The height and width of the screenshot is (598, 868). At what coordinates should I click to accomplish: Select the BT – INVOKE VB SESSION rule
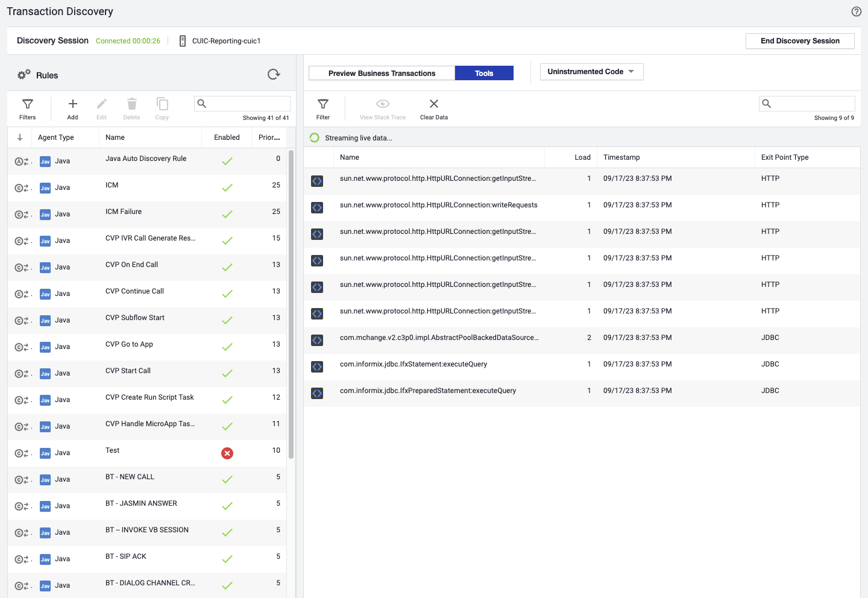click(147, 533)
